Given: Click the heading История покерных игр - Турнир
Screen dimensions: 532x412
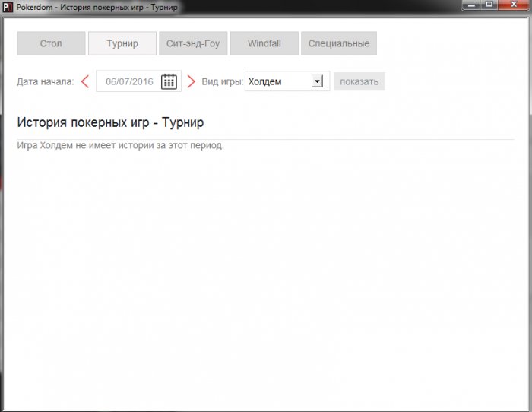Looking at the screenshot, I should point(110,122).
